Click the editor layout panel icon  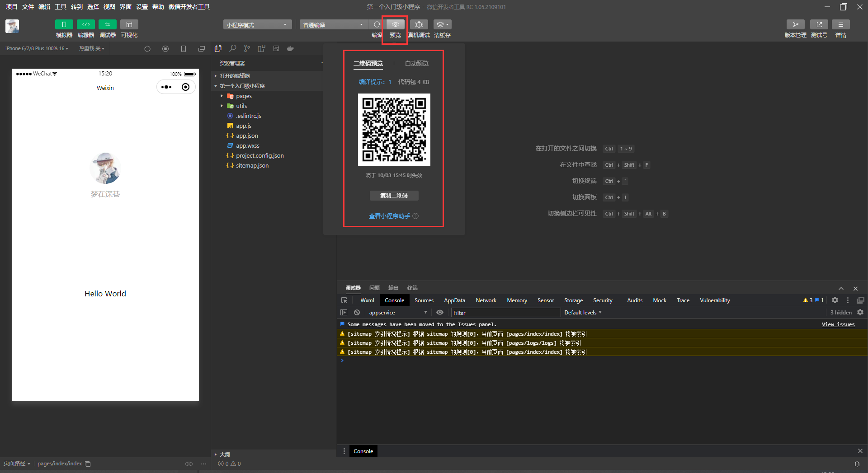tap(276, 48)
